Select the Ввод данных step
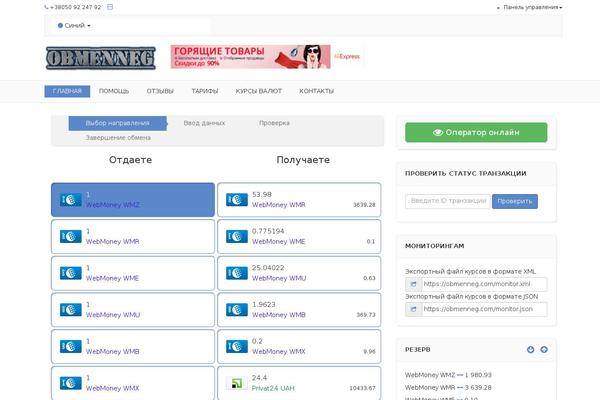 coord(204,123)
